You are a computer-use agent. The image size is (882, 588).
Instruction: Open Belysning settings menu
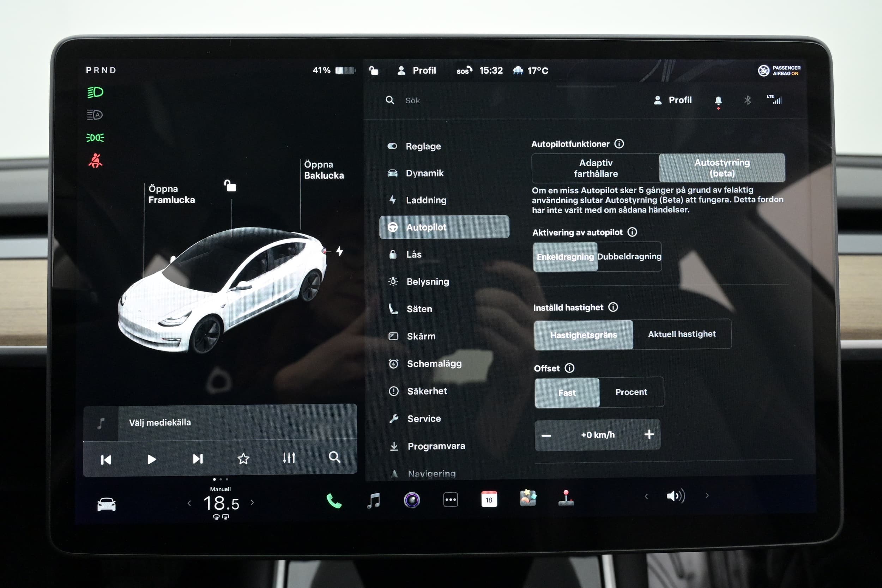[x=445, y=281]
